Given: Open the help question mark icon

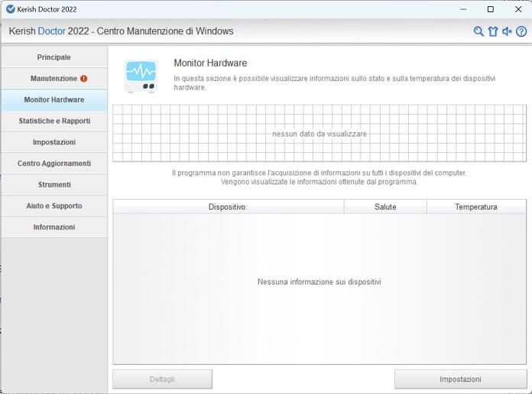Looking at the screenshot, I should tap(521, 31).
